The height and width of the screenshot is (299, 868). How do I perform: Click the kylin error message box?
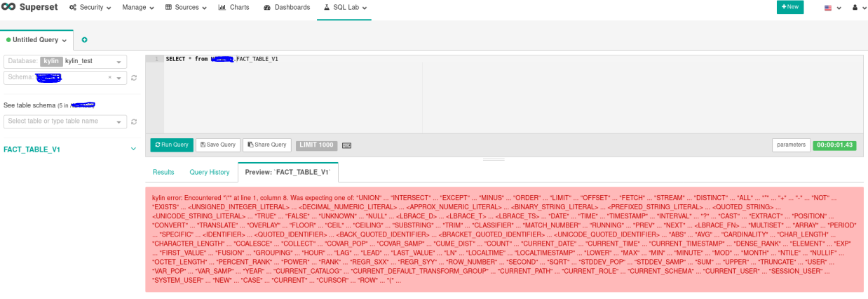[x=504, y=239]
